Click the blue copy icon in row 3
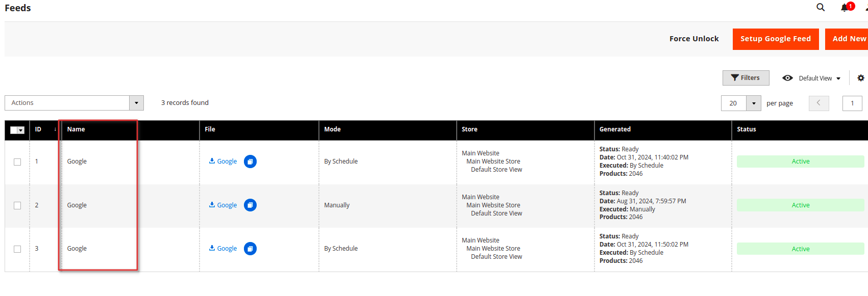This screenshot has height=296, width=868. (x=250, y=249)
